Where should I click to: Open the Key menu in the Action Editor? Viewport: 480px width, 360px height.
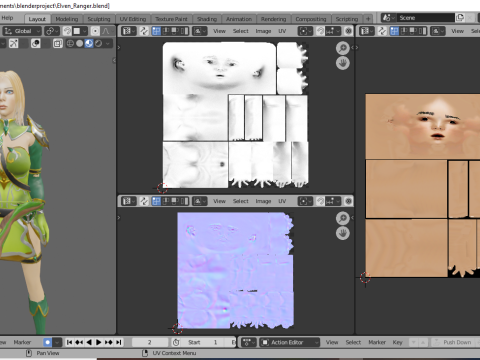[397, 342]
